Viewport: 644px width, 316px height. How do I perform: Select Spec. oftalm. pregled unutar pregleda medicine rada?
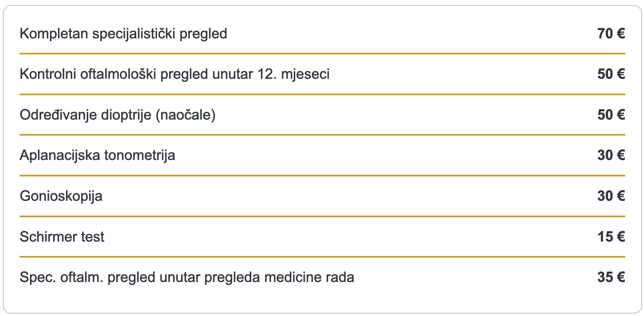pyautogui.click(x=187, y=277)
